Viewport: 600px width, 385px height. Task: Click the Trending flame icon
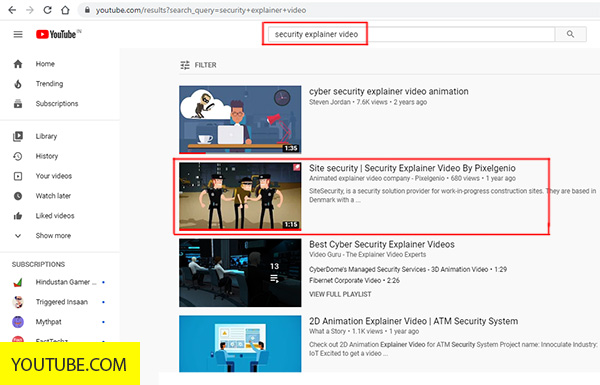pyautogui.click(x=18, y=84)
